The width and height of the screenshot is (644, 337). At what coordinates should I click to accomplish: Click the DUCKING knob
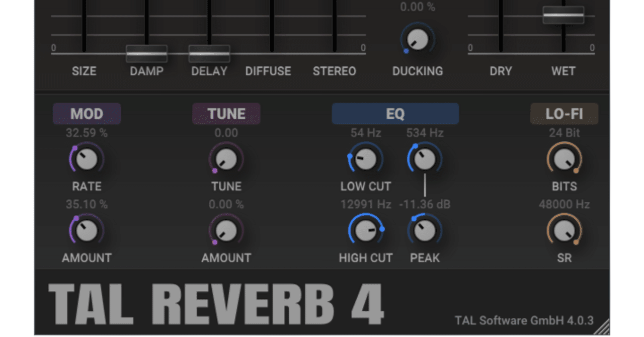coord(417,39)
